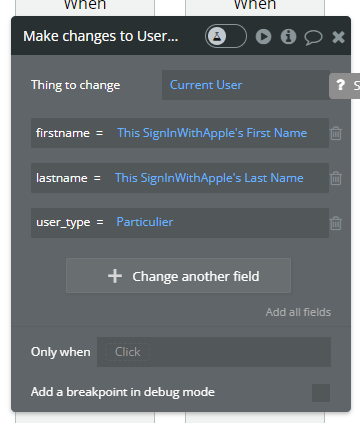This screenshot has height=423, width=360.
Task: Click the firstname field label
Action: pyautogui.click(x=63, y=133)
